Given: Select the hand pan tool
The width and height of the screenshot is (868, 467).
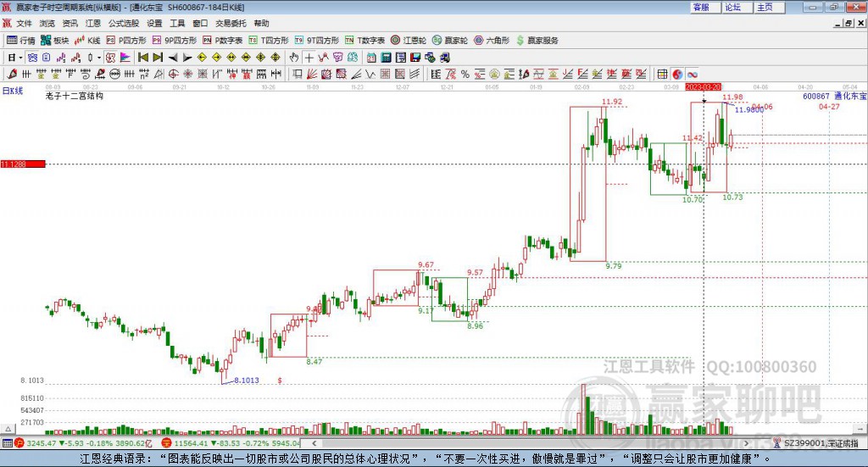Looking at the screenshot, I should (294, 58).
